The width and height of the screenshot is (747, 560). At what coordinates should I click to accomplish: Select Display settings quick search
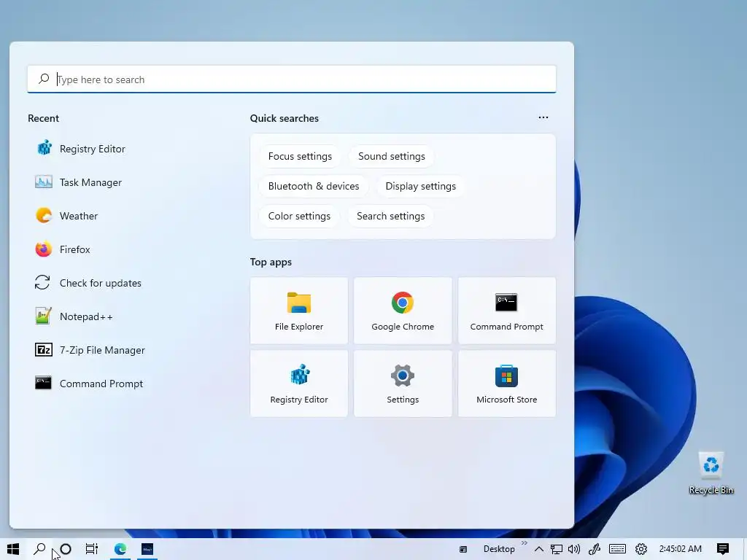[421, 186]
